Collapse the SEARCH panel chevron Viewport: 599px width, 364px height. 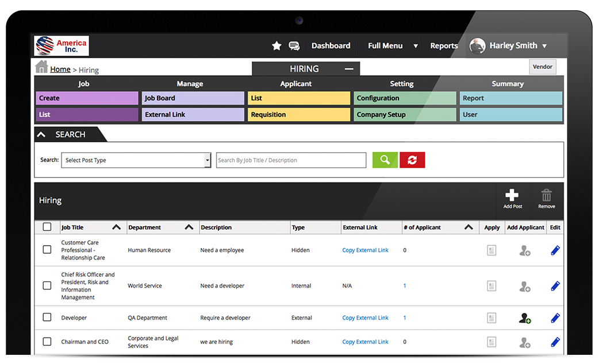pos(41,134)
